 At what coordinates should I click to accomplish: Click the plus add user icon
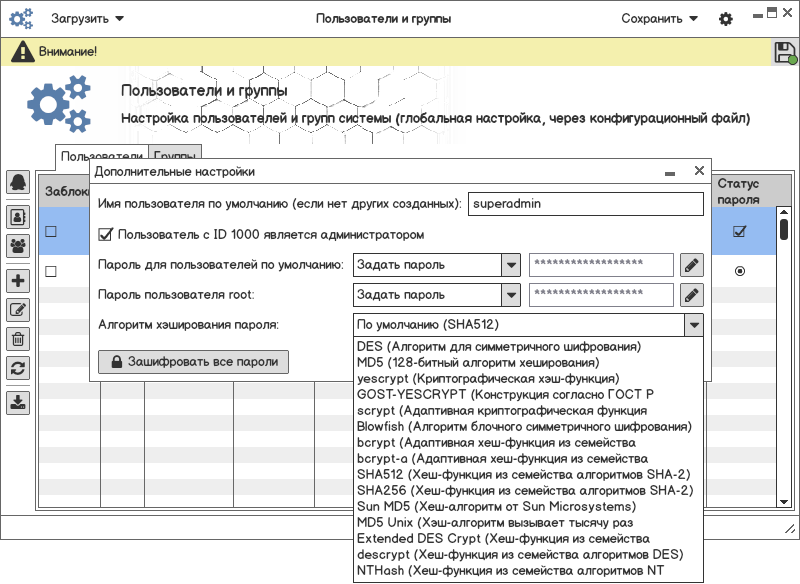click(17, 281)
